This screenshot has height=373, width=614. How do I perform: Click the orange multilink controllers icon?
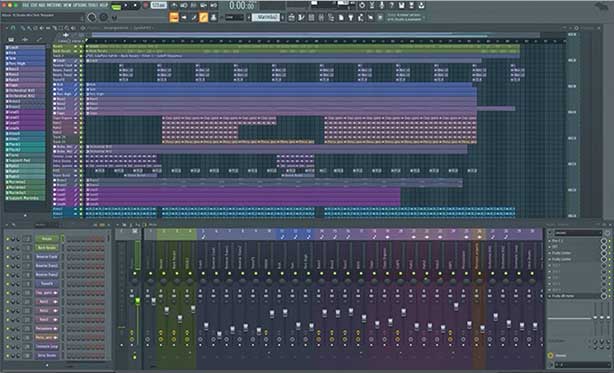pyautogui.click(x=204, y=17)
